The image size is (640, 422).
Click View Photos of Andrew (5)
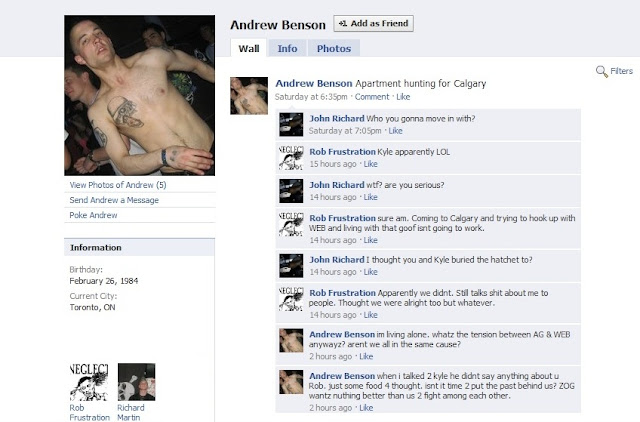(x=118, y=185)
